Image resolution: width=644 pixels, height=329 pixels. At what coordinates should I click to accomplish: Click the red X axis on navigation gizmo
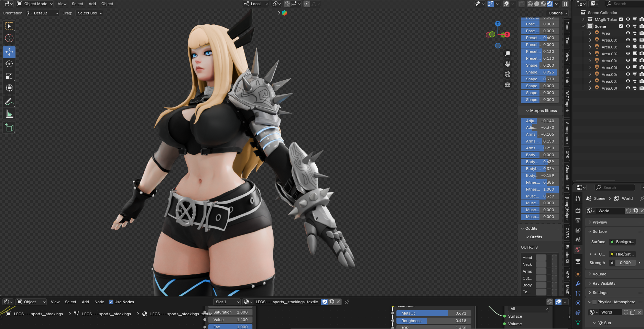[507, 34]
